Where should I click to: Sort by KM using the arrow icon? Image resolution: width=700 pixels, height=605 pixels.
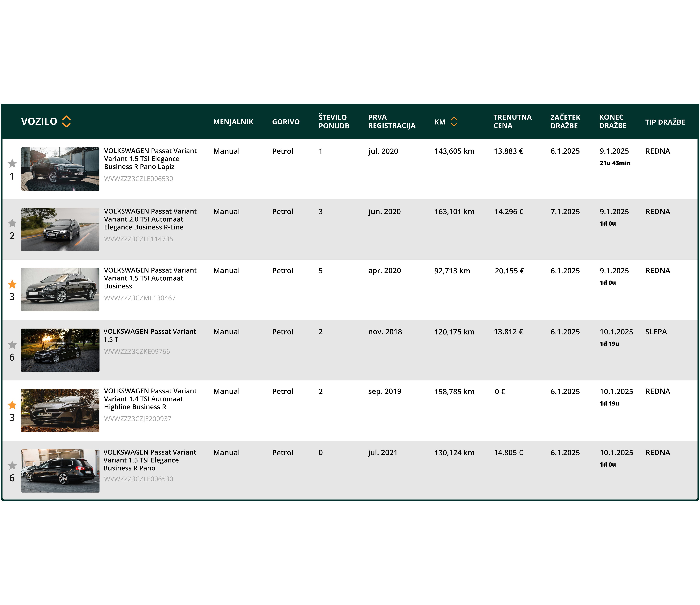(x=454, y=122)
